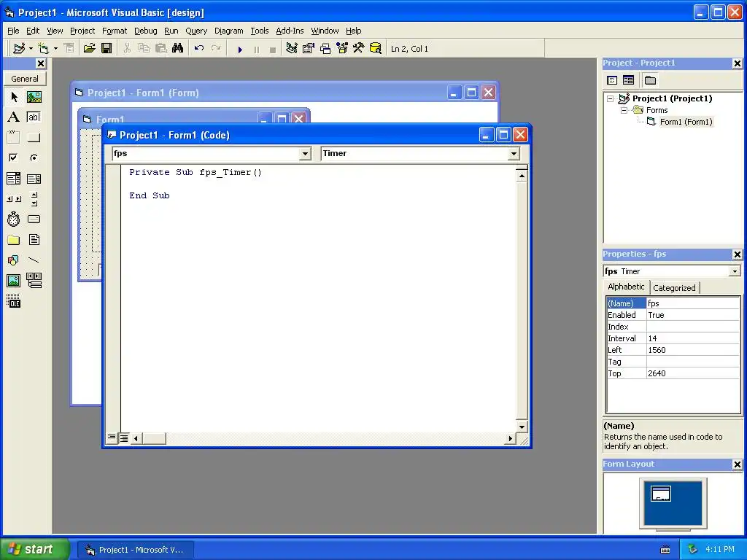
Task: Click Toggle Folders icon in Project panel
Action: pos(650,80)
